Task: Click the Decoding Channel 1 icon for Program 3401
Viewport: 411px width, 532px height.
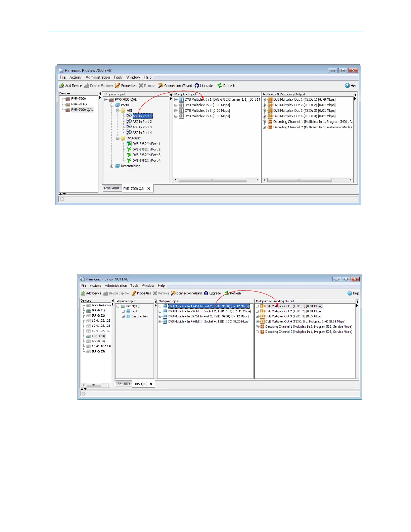Action: [x=270, y=122]
